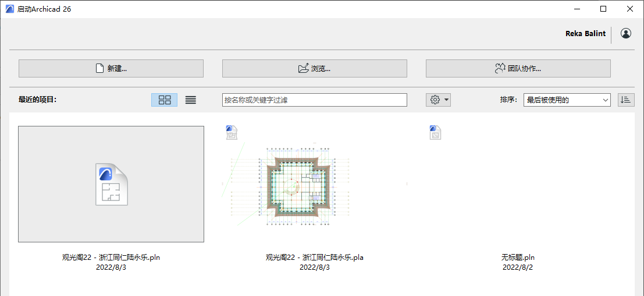Click the Reka Balint user name
The image size is (644, 296).
pos(585,34)
